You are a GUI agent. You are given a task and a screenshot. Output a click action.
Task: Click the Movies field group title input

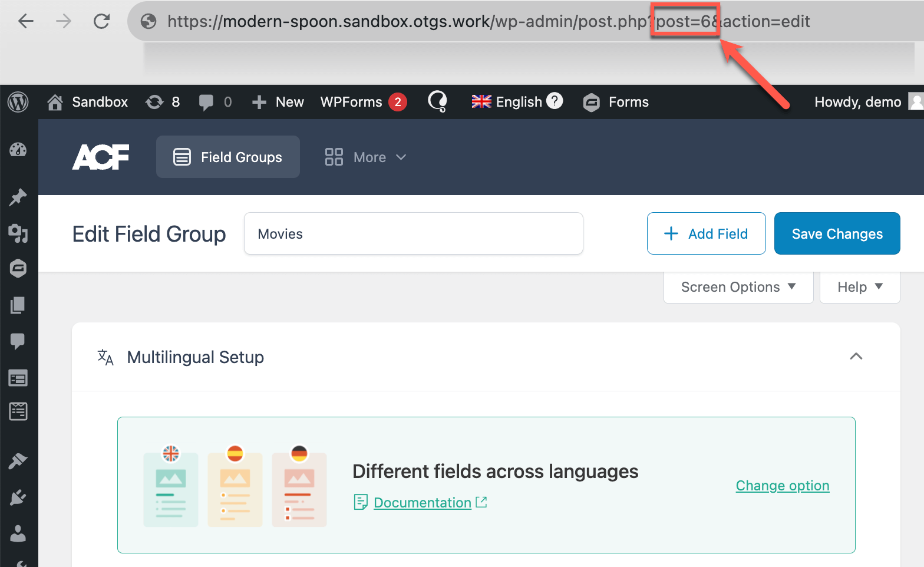[414, 233]
